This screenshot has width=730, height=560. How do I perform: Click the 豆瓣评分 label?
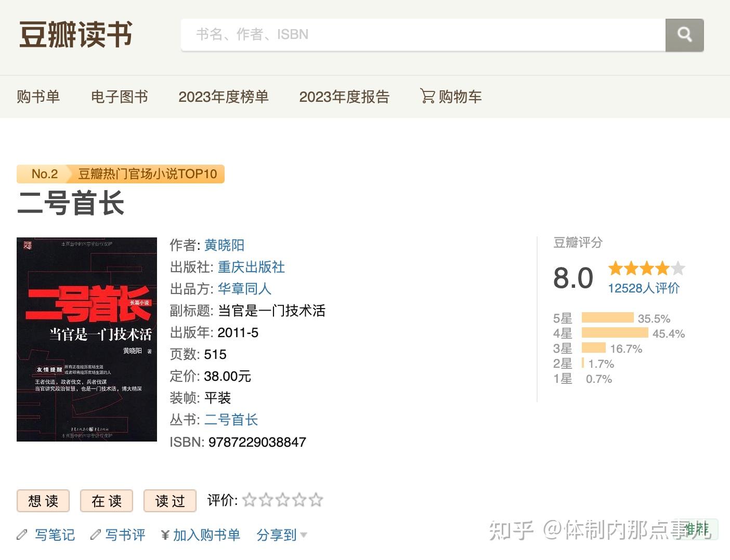pyautogui.click(x=578, y=243)
